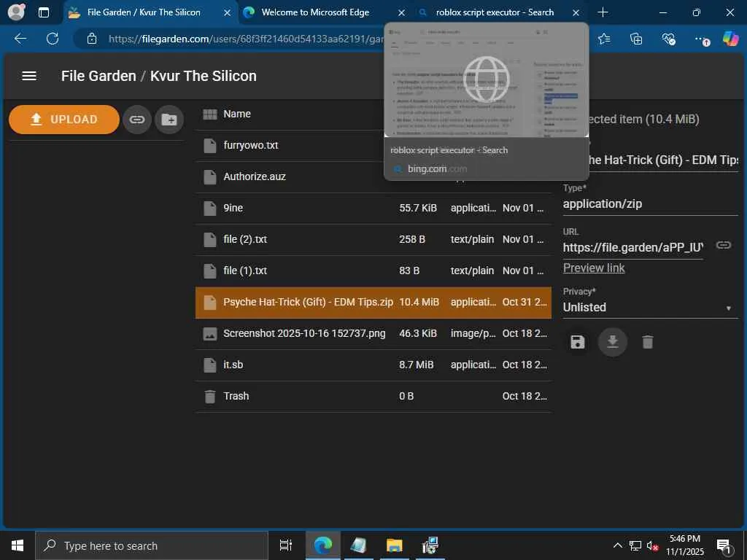Open Edge Favorites star icon
This screenshot has width=747, height=560.
[x=604, y=39]
